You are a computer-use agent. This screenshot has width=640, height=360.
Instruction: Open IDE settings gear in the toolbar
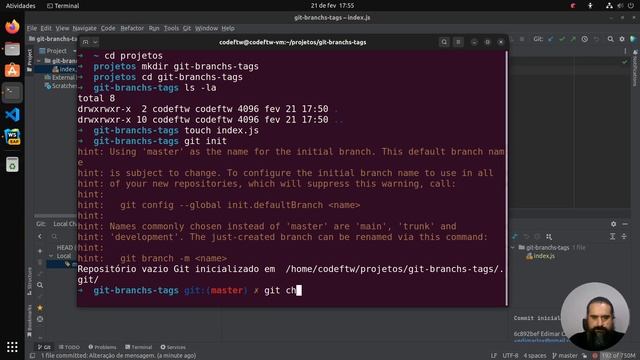(622, 39)
